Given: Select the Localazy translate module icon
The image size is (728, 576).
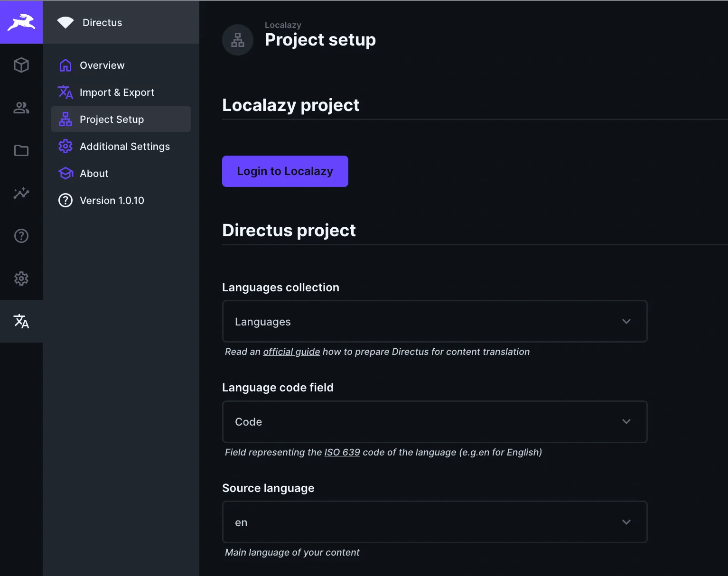Looking at the screenshot, I should (x=21, y=321).
